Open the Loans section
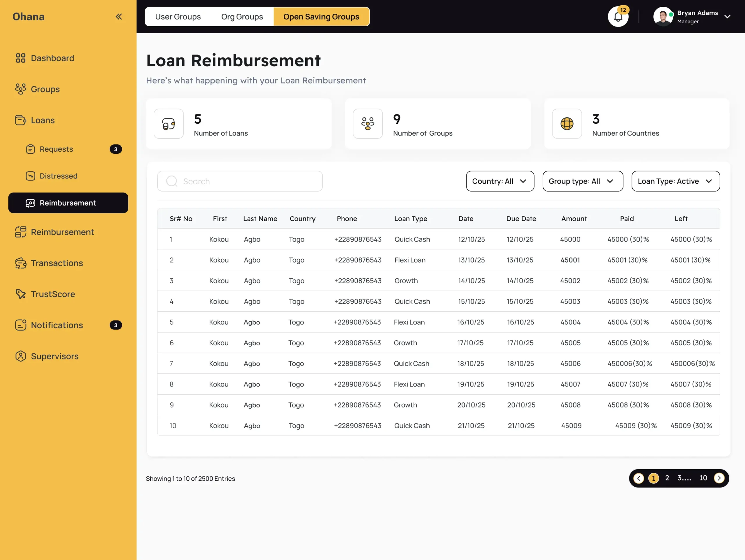Image resolution: width=745 pixels, height=560 pixels. [42, 120]
